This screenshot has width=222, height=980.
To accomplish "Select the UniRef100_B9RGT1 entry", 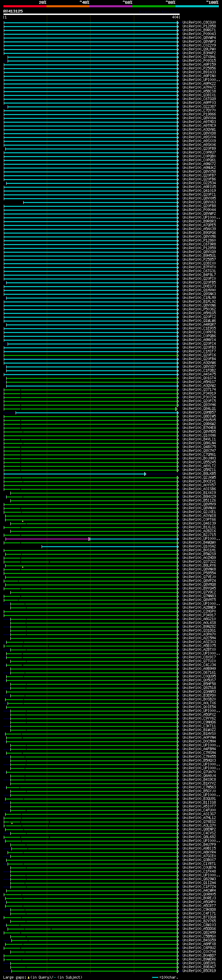I will [x=199, y=30].
